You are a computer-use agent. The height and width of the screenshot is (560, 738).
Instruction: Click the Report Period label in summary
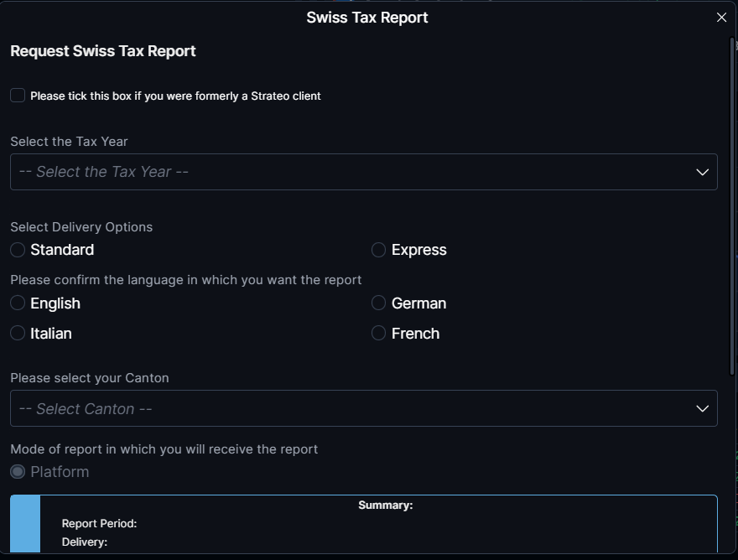coord(99,524)
